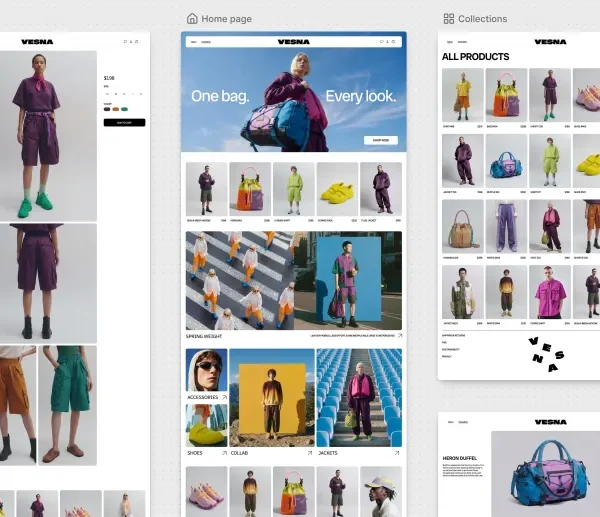Image resolution: width=600 pixels, height=517 pixels.
Task: Click the grid icon beside Collections label
Action: tap(448, 18)
